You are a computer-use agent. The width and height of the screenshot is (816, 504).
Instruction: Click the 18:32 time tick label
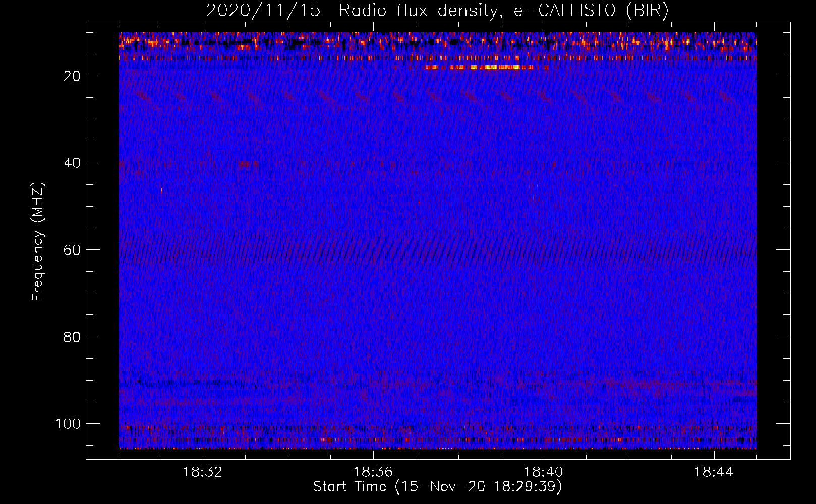pos(203,472)
